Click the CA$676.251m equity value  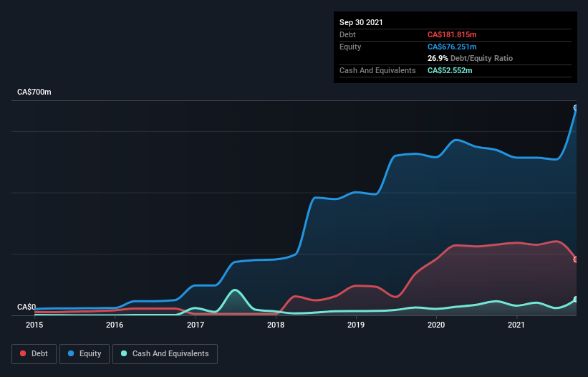coord(452,47)
